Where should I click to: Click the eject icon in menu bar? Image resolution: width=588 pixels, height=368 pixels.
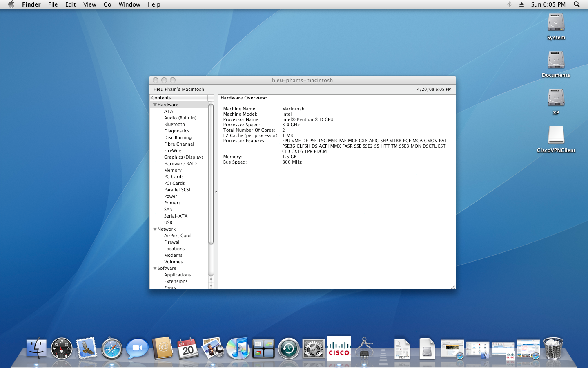521,4
